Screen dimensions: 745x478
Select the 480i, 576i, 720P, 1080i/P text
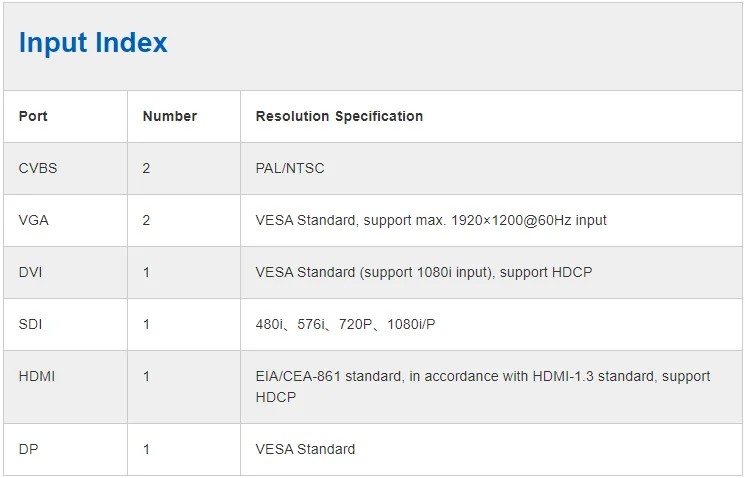[344, 324]
